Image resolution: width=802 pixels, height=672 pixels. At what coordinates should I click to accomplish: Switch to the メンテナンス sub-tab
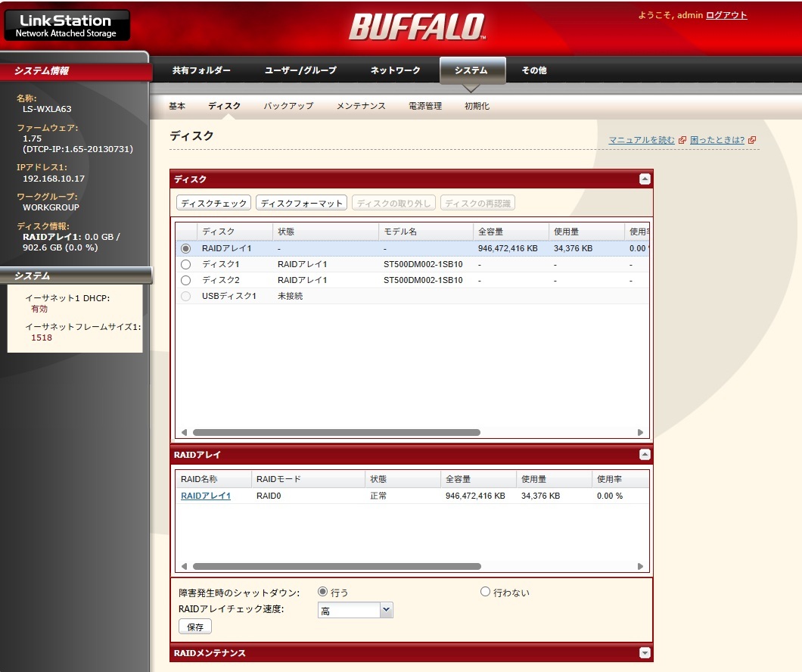(361, 106)
